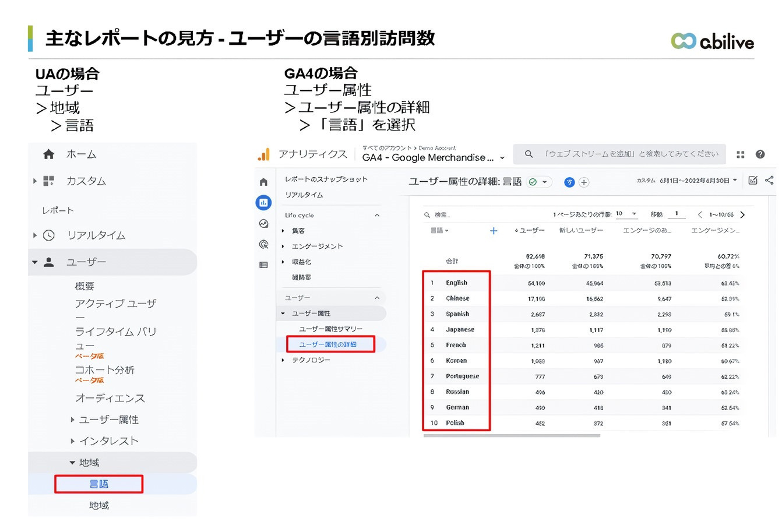Select 言語 under 地域 in UA menu
782x532 pixels.
click(x=99, y=484)
